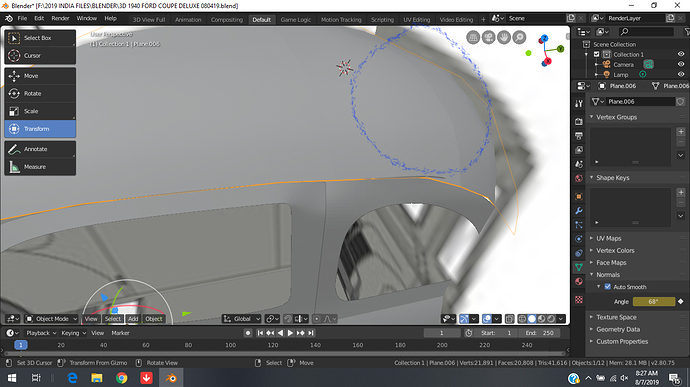Image resolution: width=690 pixels, height=387 pixels.
Task: Collapse the Shape Keys panel
Action: coord(613,178)
